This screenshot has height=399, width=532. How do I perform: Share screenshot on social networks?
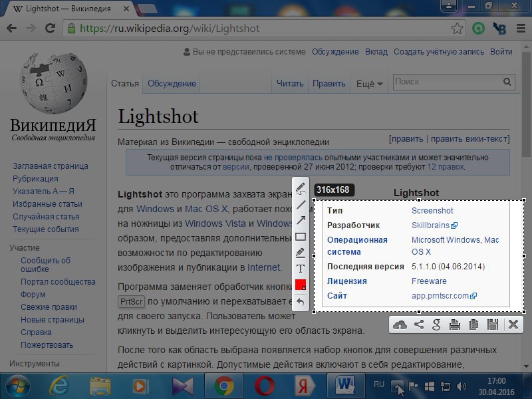(419, 325)
